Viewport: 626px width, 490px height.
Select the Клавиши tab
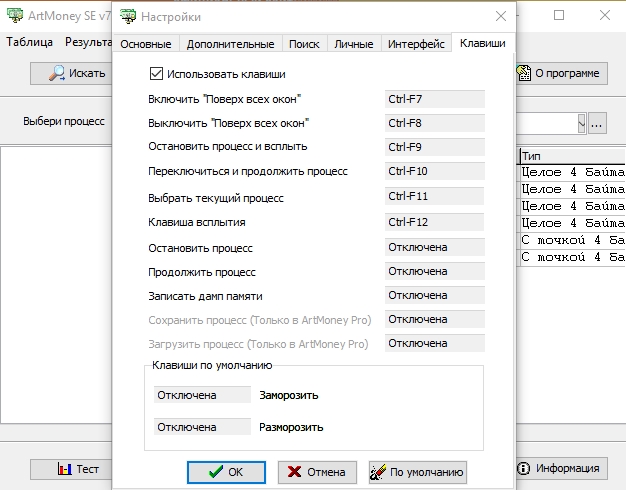483,43
